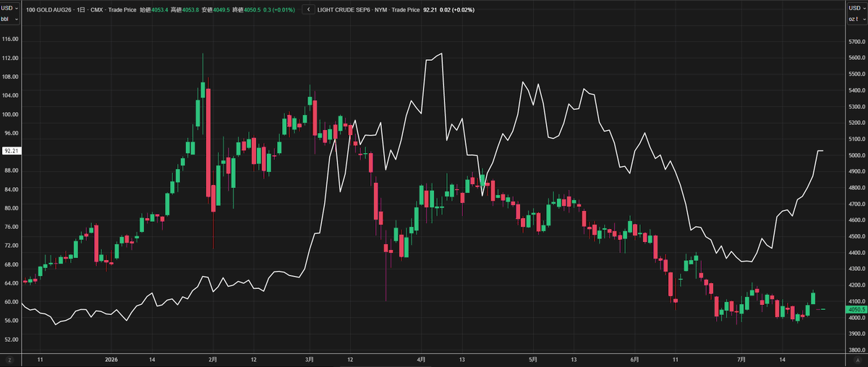868x367 pixels.
Task: Click the 3月 label on time axis
Action: pos(310,359)
